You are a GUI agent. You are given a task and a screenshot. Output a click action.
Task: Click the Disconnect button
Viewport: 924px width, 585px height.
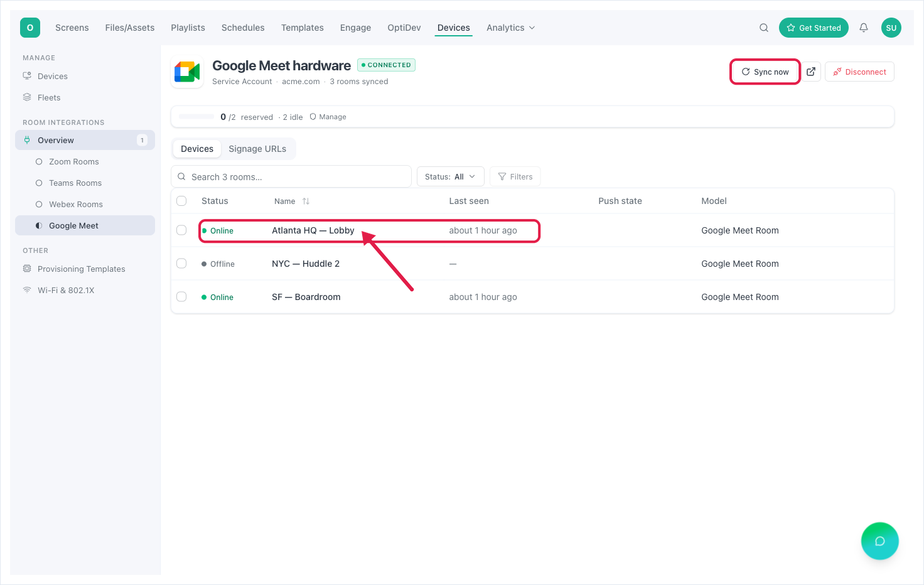(859, 72)
